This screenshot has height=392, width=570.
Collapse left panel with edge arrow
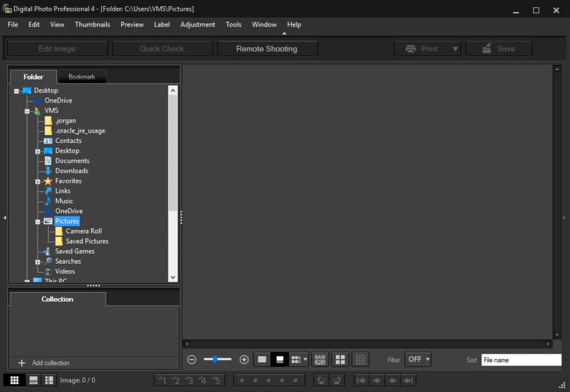click(5, 218)
